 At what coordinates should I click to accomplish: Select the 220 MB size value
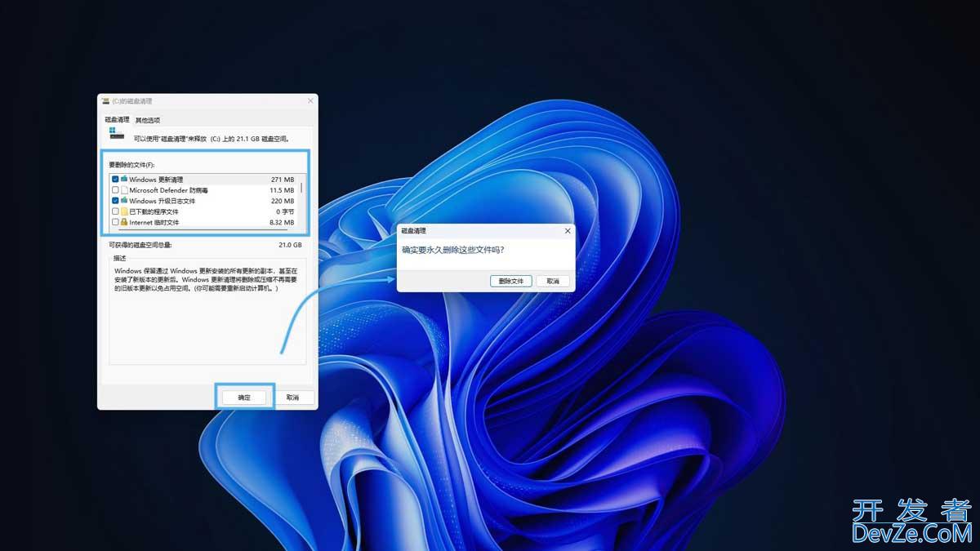283,201
